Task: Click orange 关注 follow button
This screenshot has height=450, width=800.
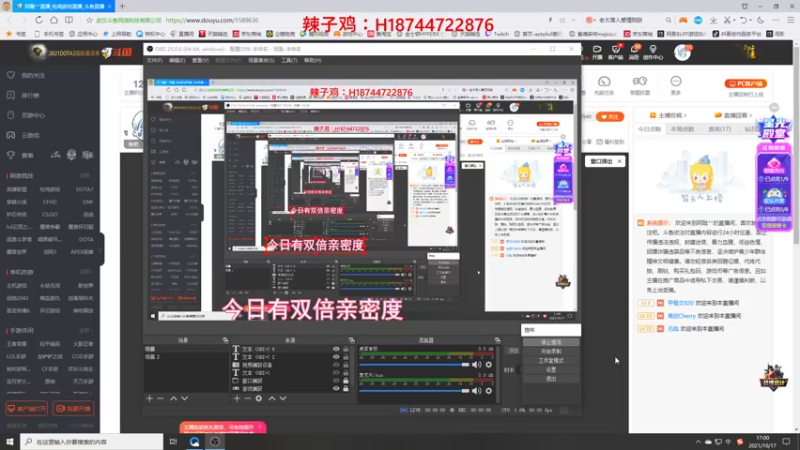Action: (610, 117)
